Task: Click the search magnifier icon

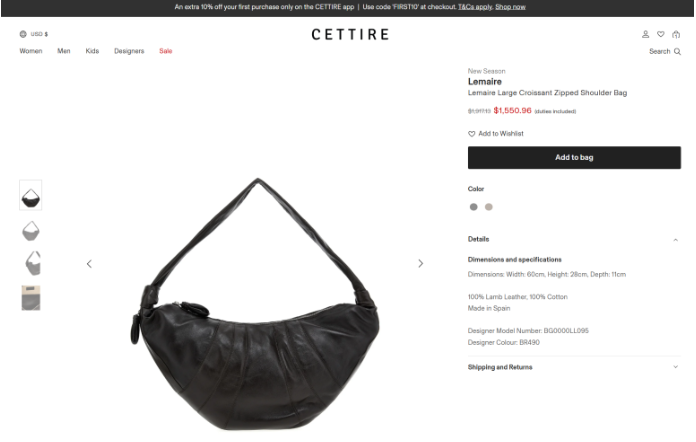Action: [x=677, y=51]
